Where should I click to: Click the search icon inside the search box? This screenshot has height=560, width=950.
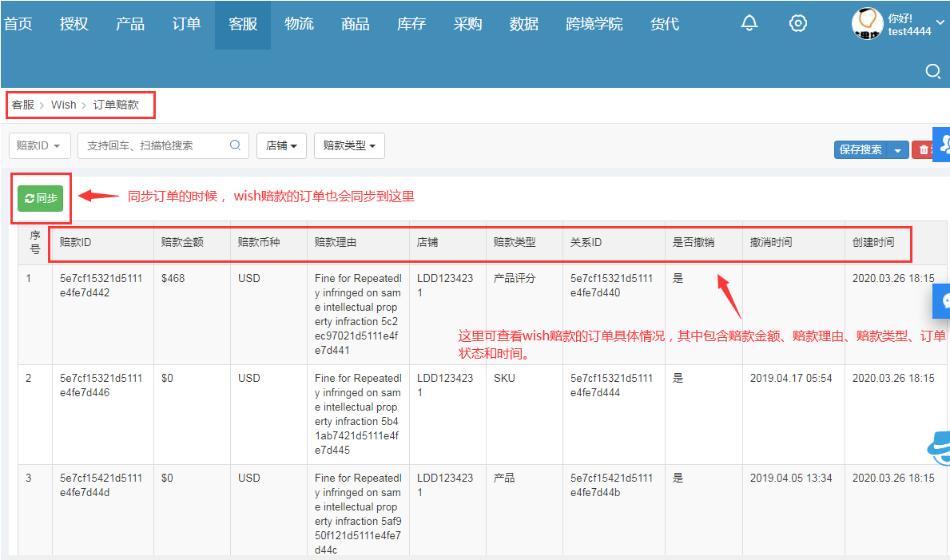click(x=235, y=145)
